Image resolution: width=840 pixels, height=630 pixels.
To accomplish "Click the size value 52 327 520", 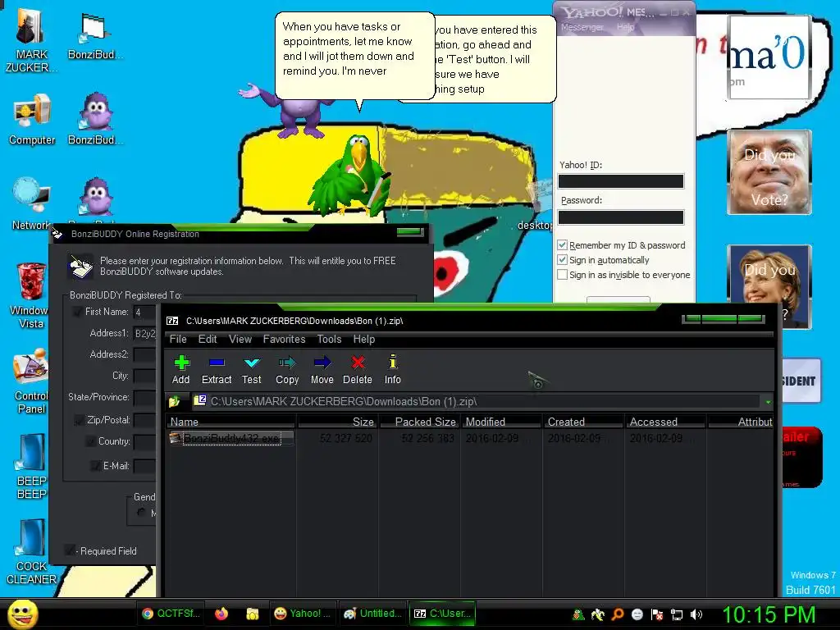I will click(345, 438).
